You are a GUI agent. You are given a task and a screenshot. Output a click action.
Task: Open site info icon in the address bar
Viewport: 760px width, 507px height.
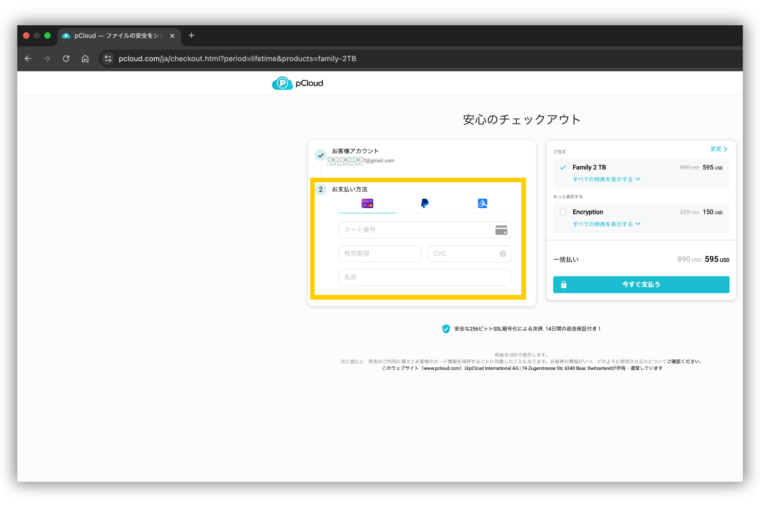pos(108,59)
